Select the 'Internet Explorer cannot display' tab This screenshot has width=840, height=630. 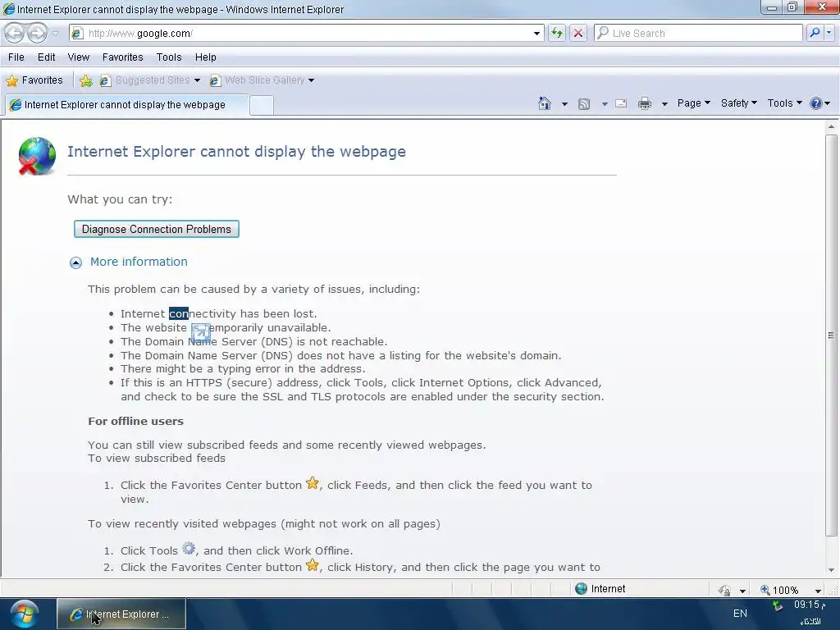(127, 105)
